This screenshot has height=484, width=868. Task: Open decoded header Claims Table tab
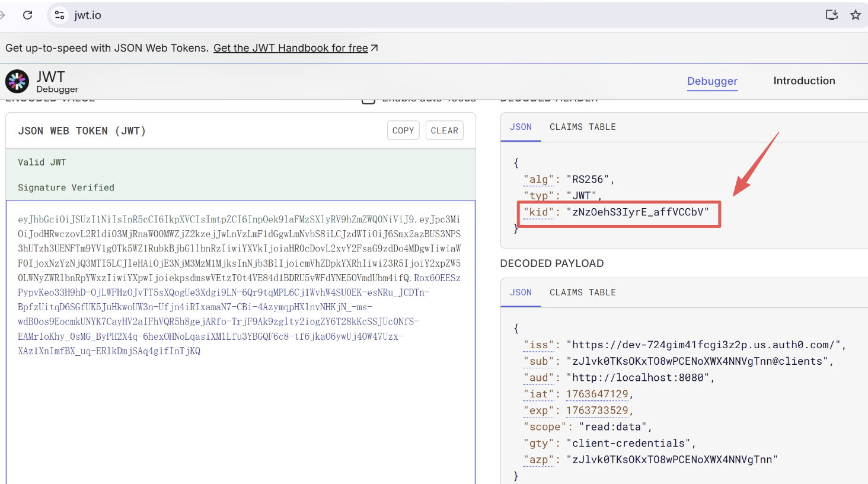(582, 127)
